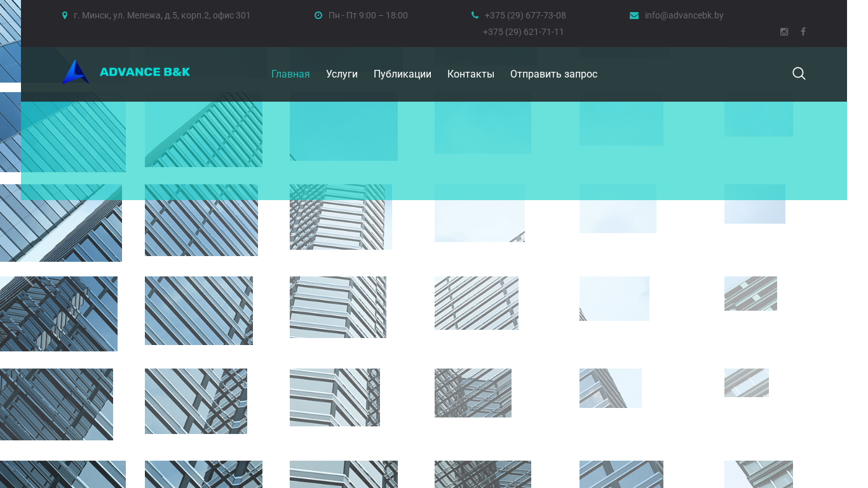Call the number +375 (29) 621-71-11
Screen dimensions: 868x488
click(524, 32)
